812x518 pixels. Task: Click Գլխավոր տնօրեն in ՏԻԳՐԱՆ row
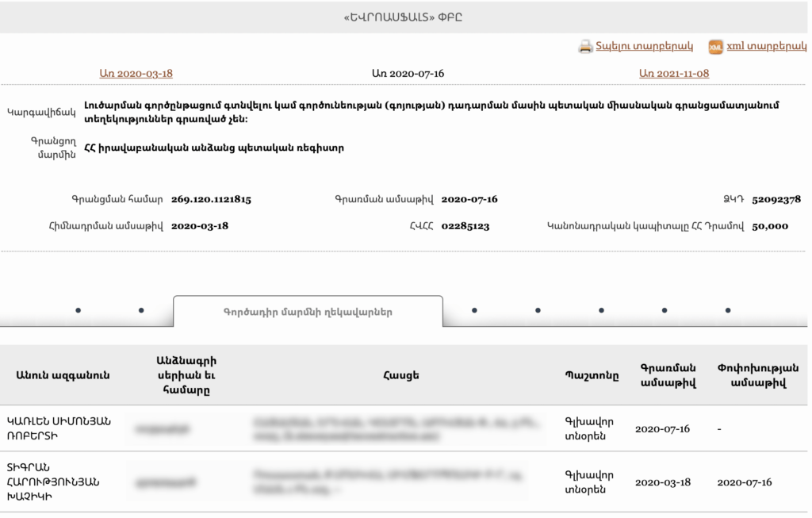589,482
